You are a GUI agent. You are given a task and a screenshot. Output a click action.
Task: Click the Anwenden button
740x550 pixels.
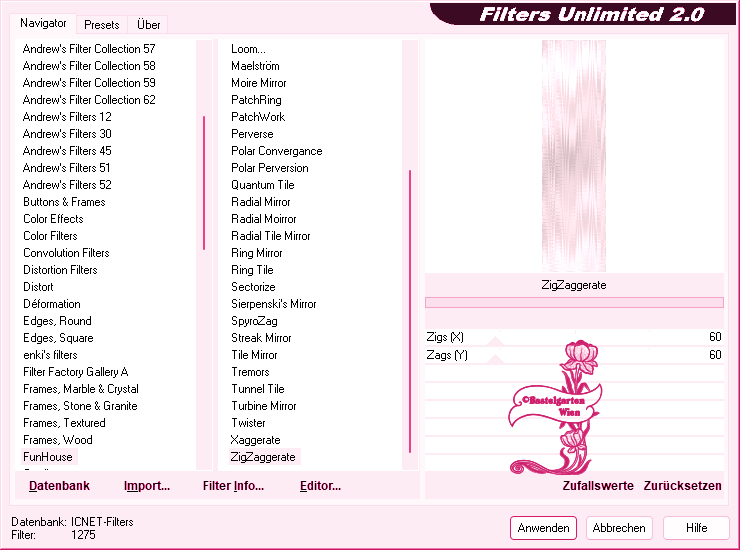pyautogui.click(x=543, y=528)
